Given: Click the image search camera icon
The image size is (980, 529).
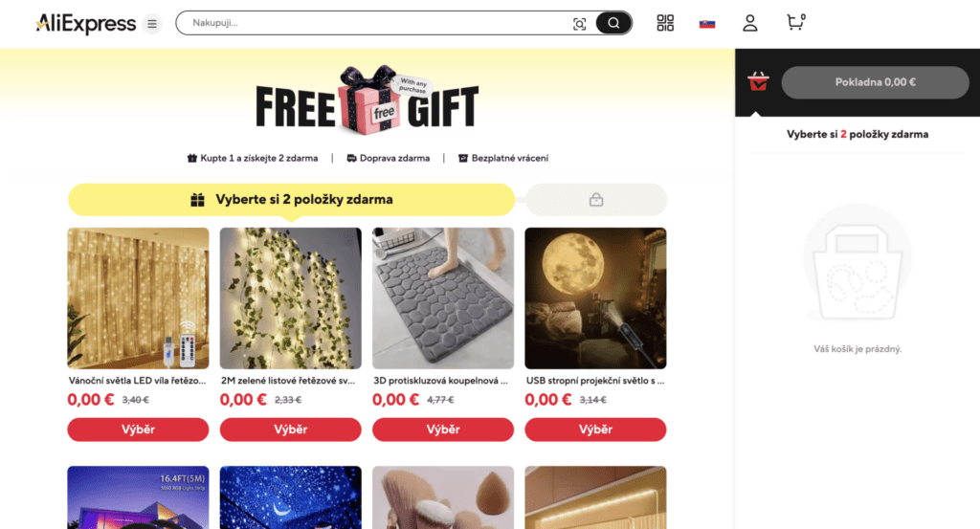Looking at the screenshot, I should pyautogui.click(x=579, y=24).
